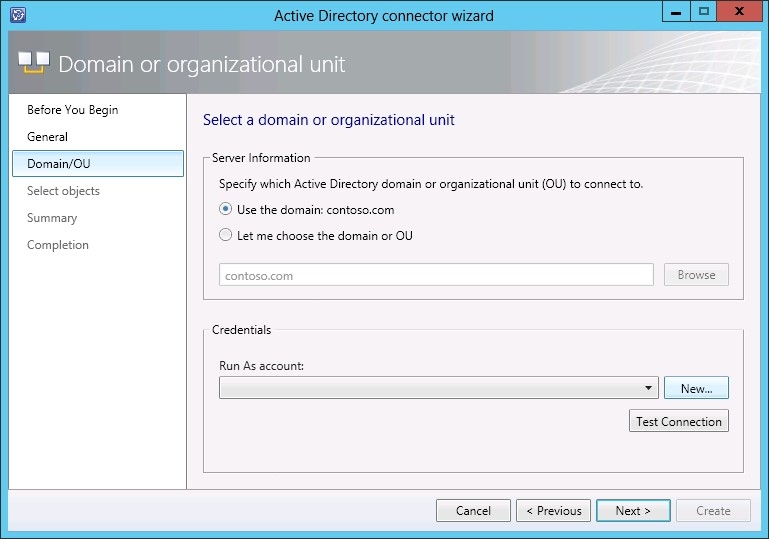Click 'Specify which Active Directory domain' instruction text
This screenshot has height=539, width=769.
[431, 184]
